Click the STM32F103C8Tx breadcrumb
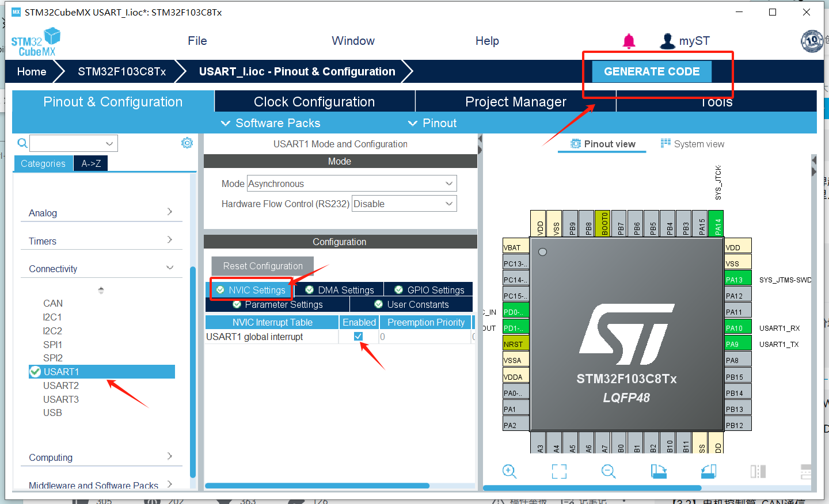Viewport: 829px width, 504px height. (122, 71)
